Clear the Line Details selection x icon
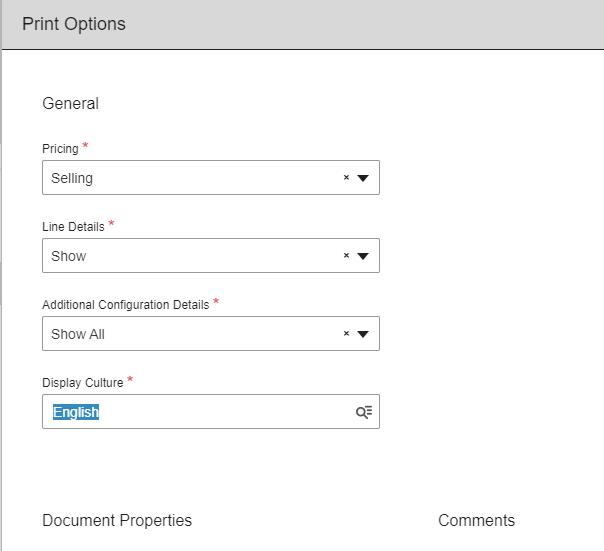Image resolution: width=604 pixels, height=551 pixels. click(346, 256)
